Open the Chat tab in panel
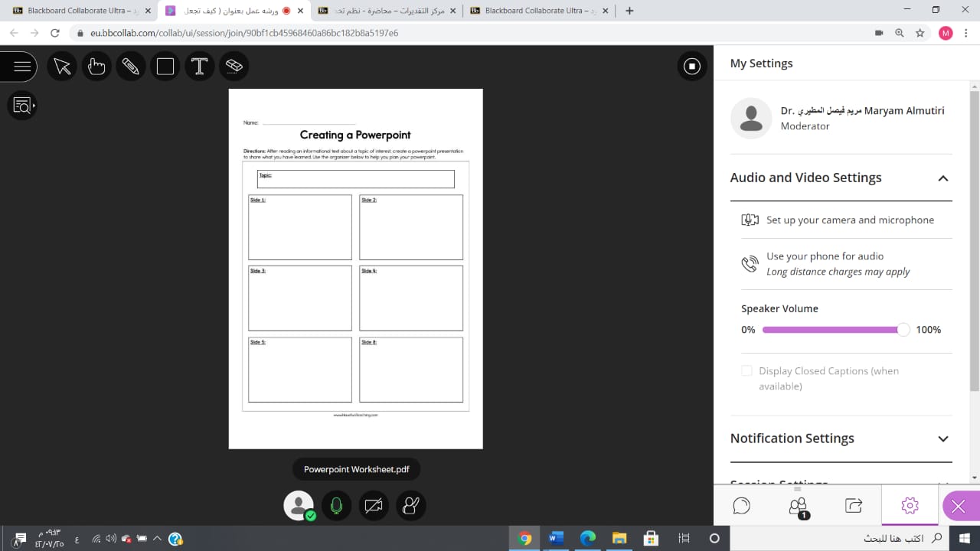Image resolution: width=980 pixels, height=551 pixels. pos(741,506)
